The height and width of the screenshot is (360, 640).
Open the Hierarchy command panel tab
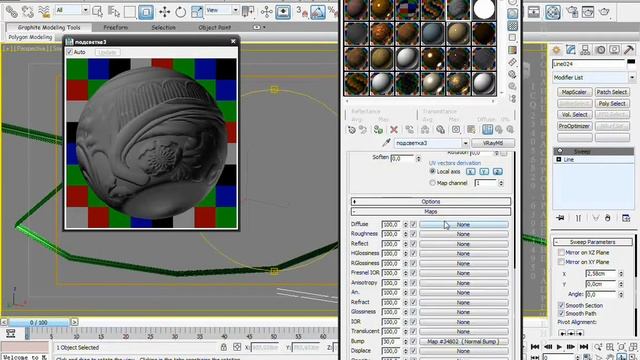click(x=585, y=50)
